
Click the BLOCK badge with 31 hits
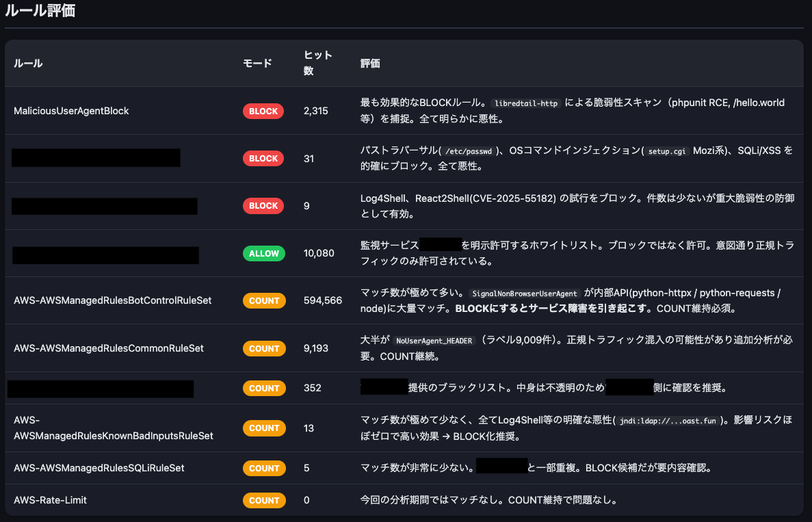pyautogui.click(x=263, y=159)
